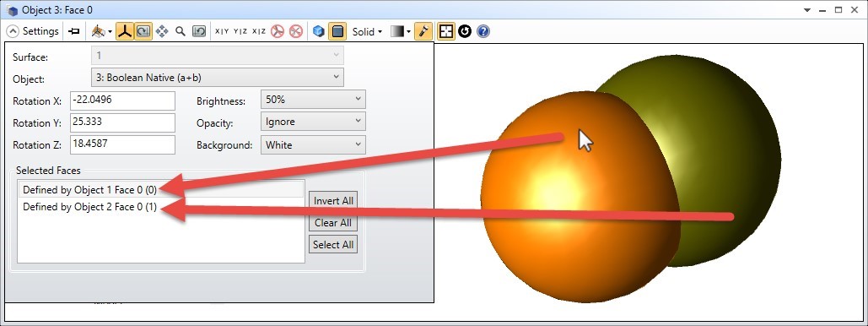Toggle the coordinate axes triad icon
Image resolution: width=868 pixels, height=326 pixels.
coord(125,31)
